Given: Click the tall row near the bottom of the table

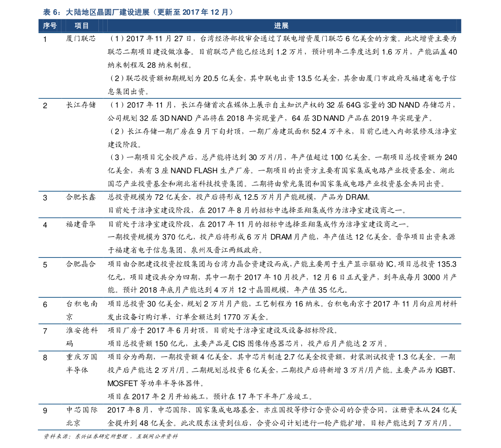Looking at the screenshot, I should point(250,376).
